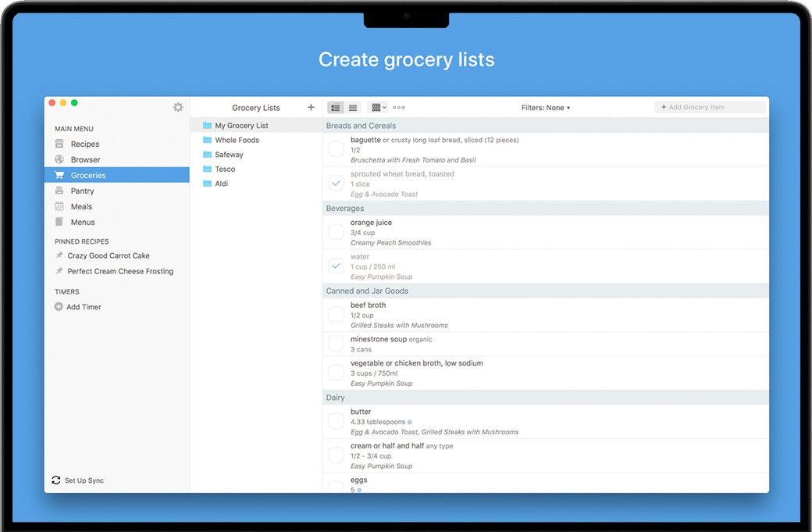This screenshot has width=812, height=532.
Task: Switch to grouped list view
Action: 335,107
